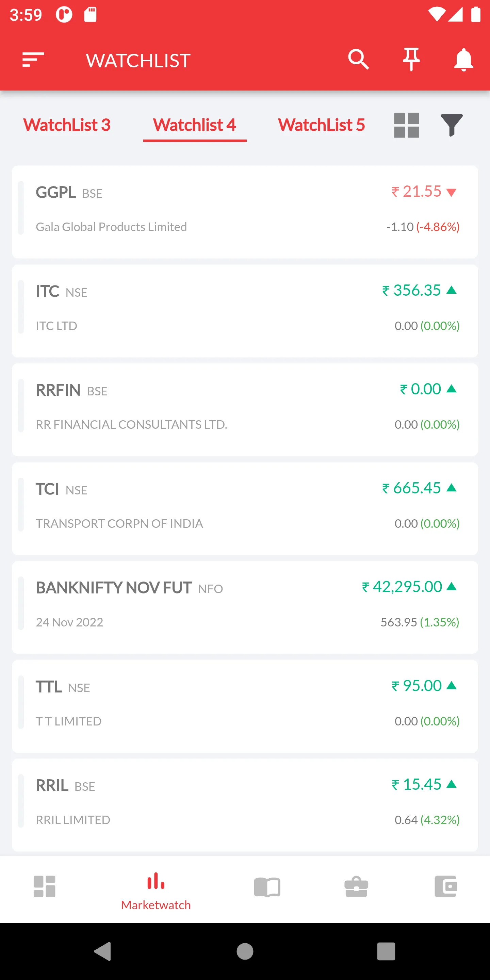Tap the search magnifier icon
This screenshot has height=980, width=490.
tap(358, 59)
